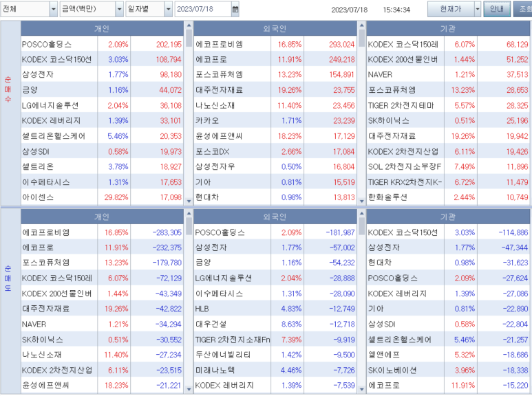This screenshot has width=532, height=396.
Task: Click the 안내 button
Action: (497, 9)
